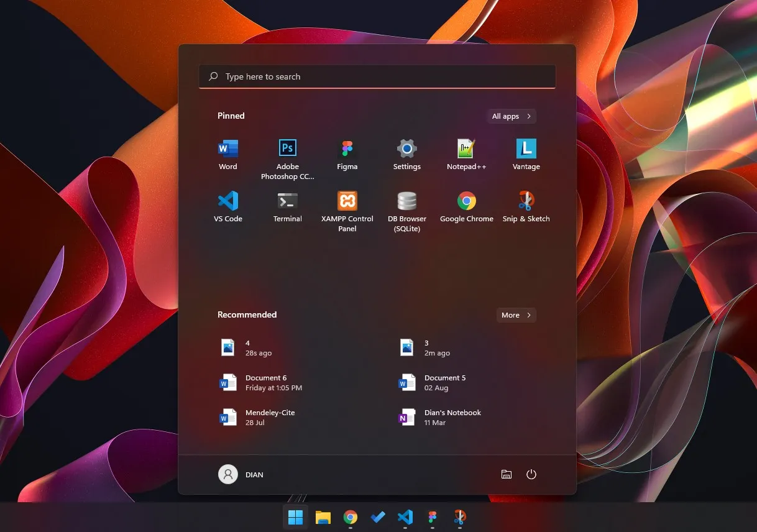Viewport: 757px width, 532px height.
Task: Expand the All apps list
Action: 511,116
